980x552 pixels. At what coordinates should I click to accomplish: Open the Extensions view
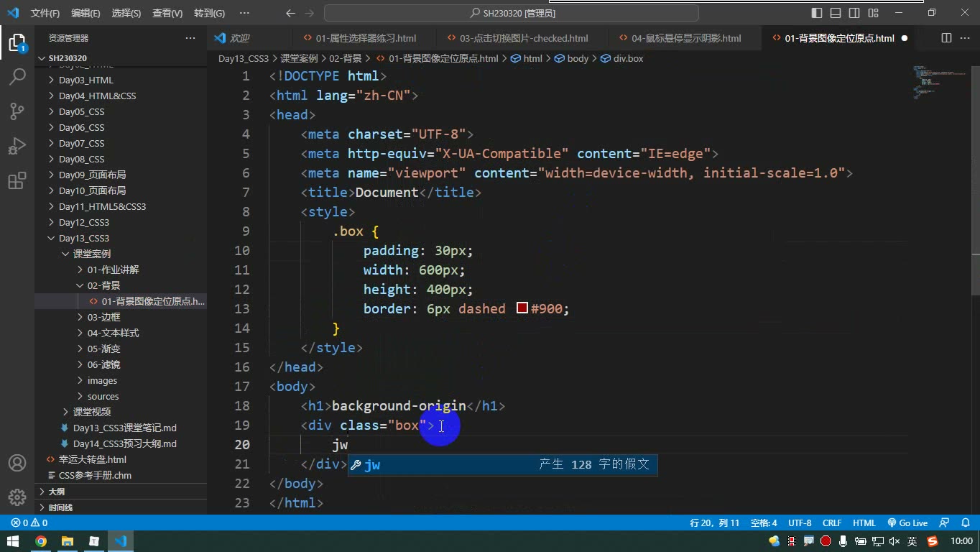17,181
